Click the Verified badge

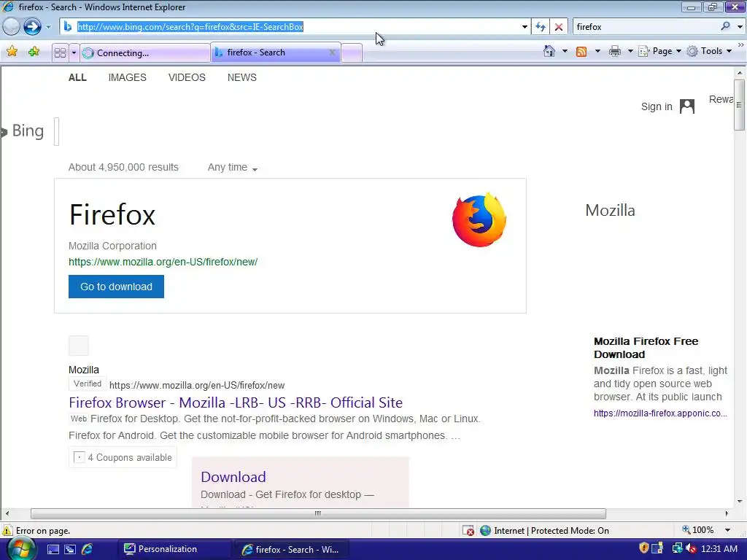[x=88, y=384]
